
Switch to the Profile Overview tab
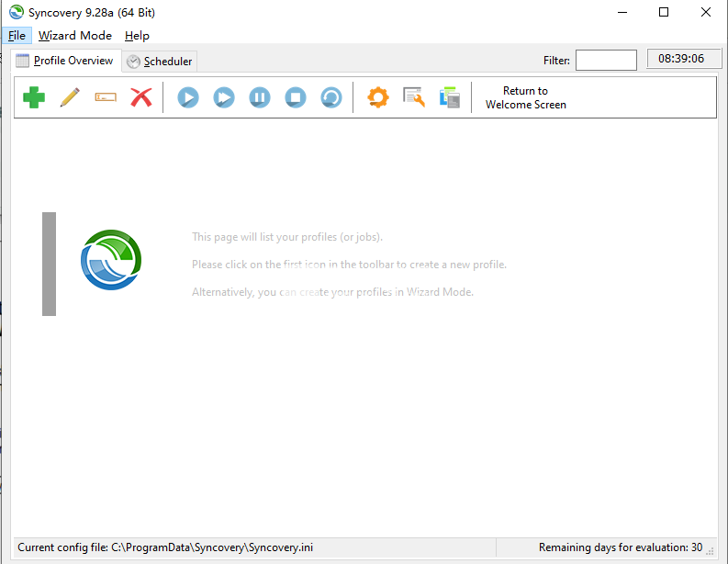[65, 61]
